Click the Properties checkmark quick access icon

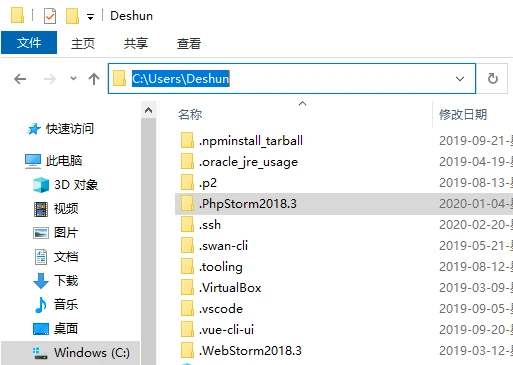pos(50,16)
